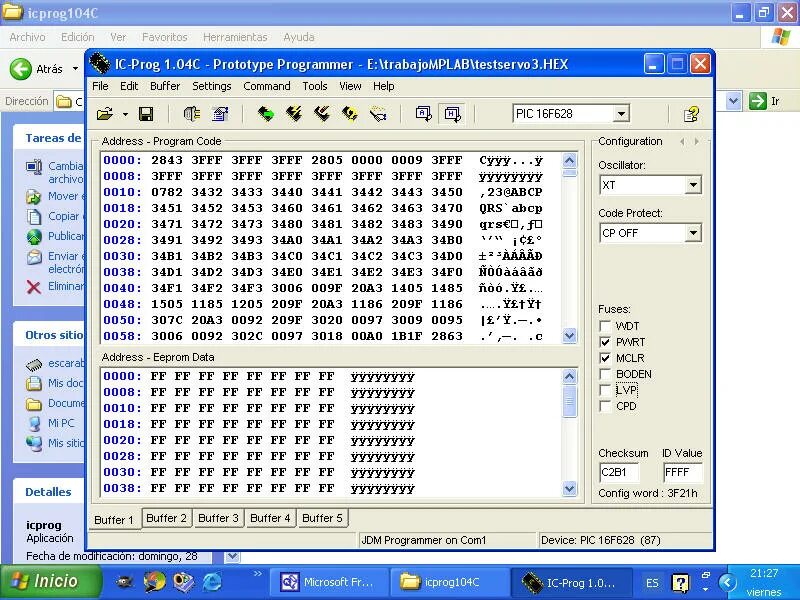Click the first quick launch icon next to Inicio
Screen dimensions: 800x600
click(x=124, y=582)
